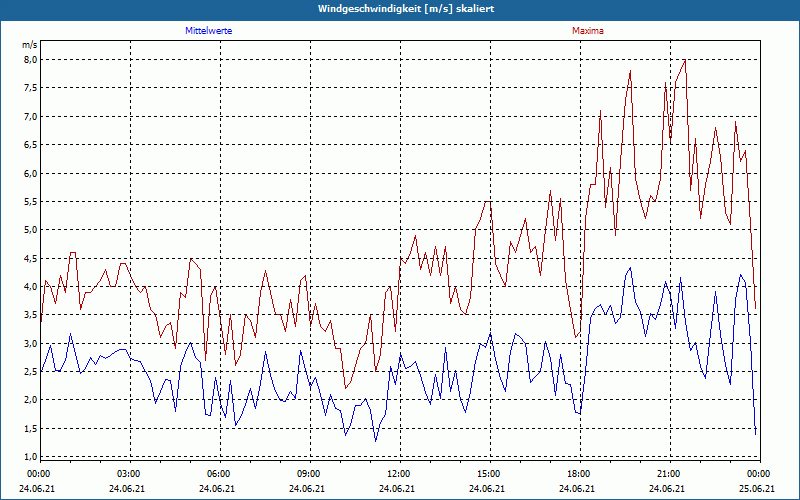Click the red Maxima legend label
This screenshot has width=800, height=500.
click(x=588, y=31)
